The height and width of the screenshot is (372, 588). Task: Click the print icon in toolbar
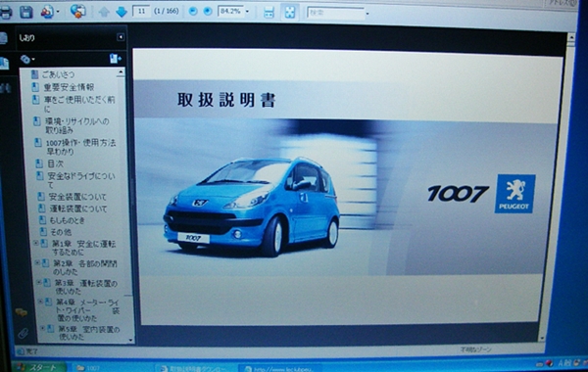point(6,13)
